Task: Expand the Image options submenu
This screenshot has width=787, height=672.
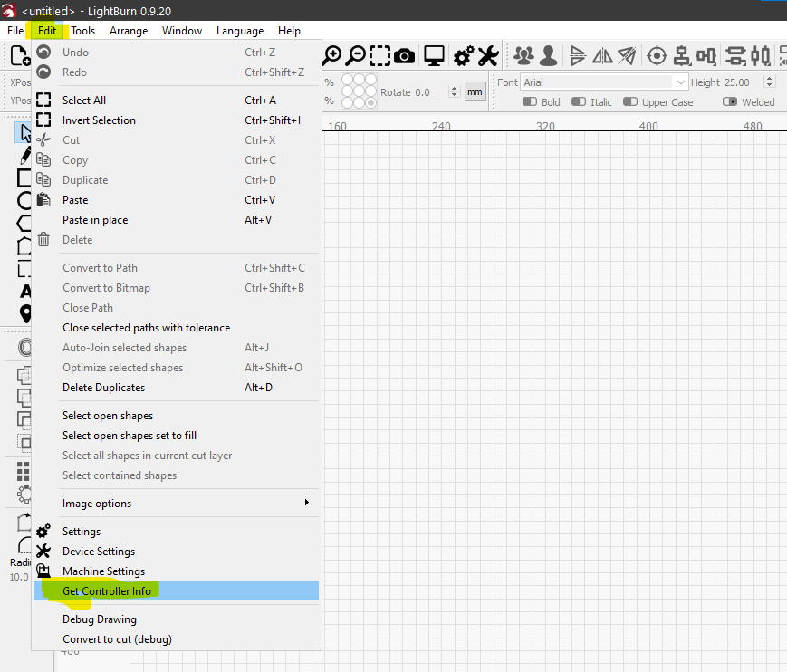Action: pyautogui.click(x=176, y=504)
